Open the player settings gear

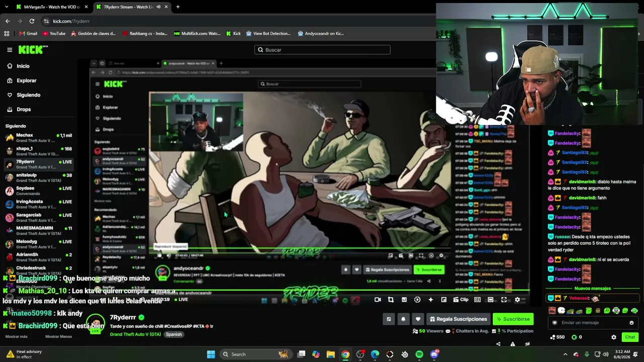pos(517,300)
